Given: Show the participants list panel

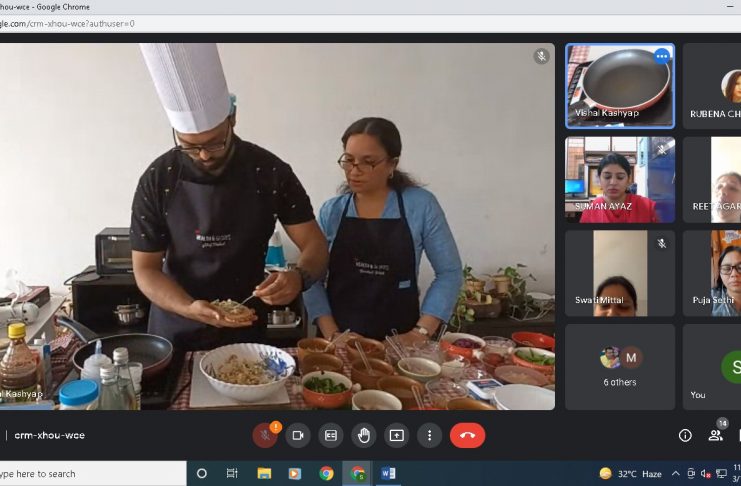Looking at the screenshot, I should (x=716, y=436).
